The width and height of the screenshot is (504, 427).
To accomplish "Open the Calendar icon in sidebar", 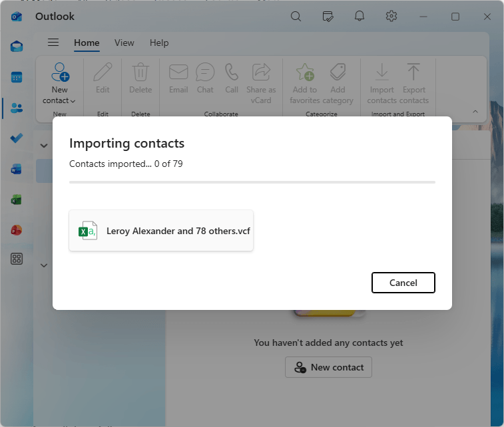I will 17,77.
